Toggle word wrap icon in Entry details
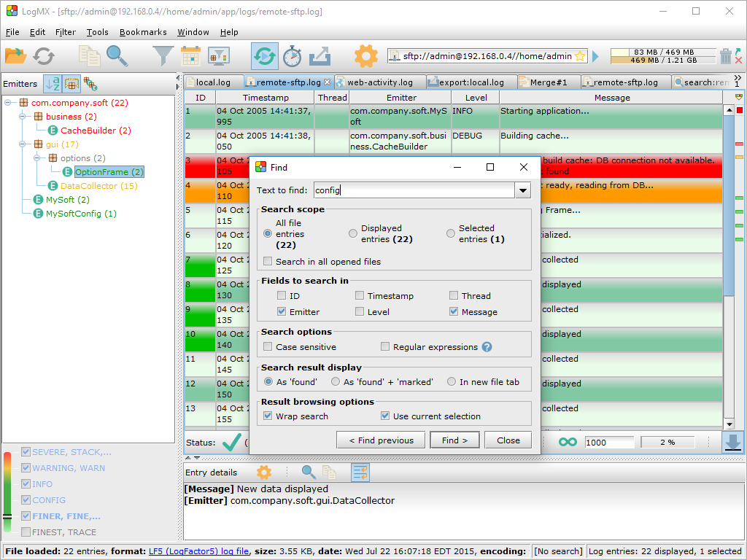Viewport: 747px width, 560px height. [x=360, y=472]
